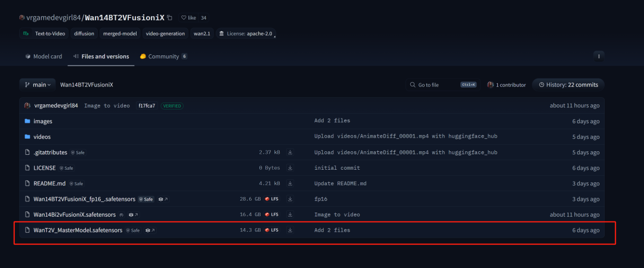
Task: Open the 'fp16' commit message
Action: 321,199
